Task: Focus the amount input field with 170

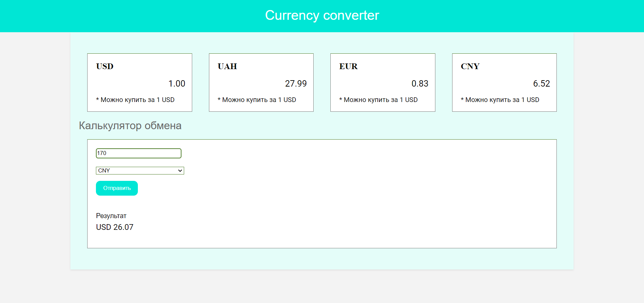Action: coord(139,153)
